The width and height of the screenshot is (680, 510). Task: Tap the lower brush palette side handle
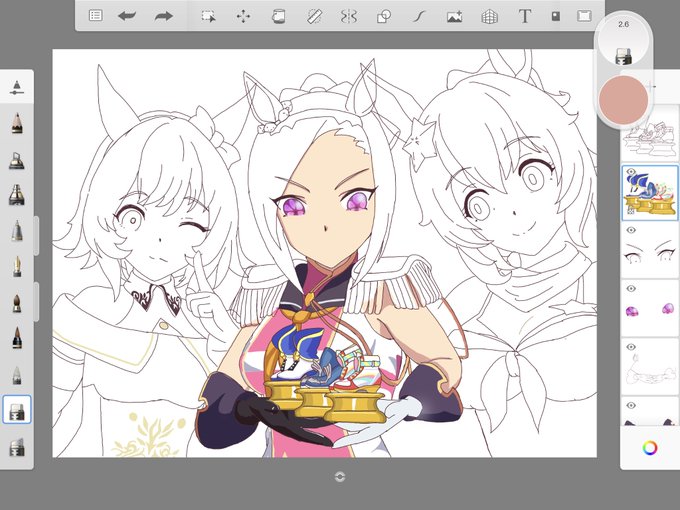[x=36, y=301]
